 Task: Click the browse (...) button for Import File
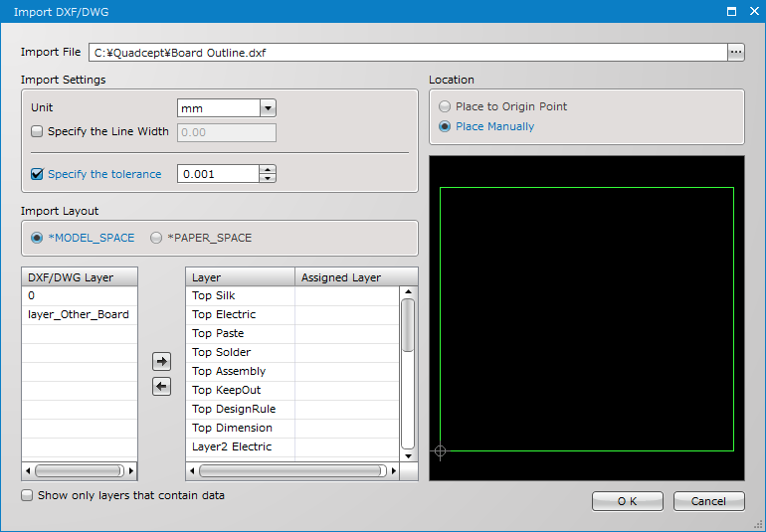[736, 53]
